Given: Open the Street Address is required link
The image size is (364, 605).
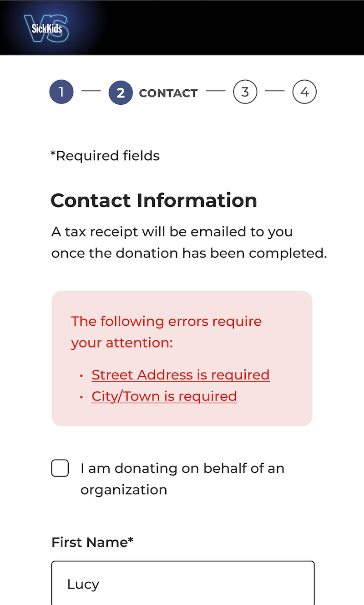Looking at the screenshot, I should (181, 374).
